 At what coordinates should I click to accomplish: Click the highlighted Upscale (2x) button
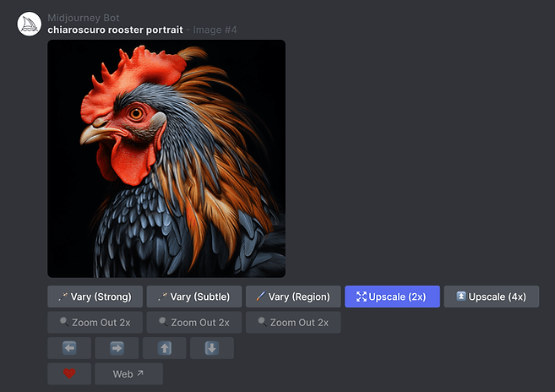(x=392, y=297)
